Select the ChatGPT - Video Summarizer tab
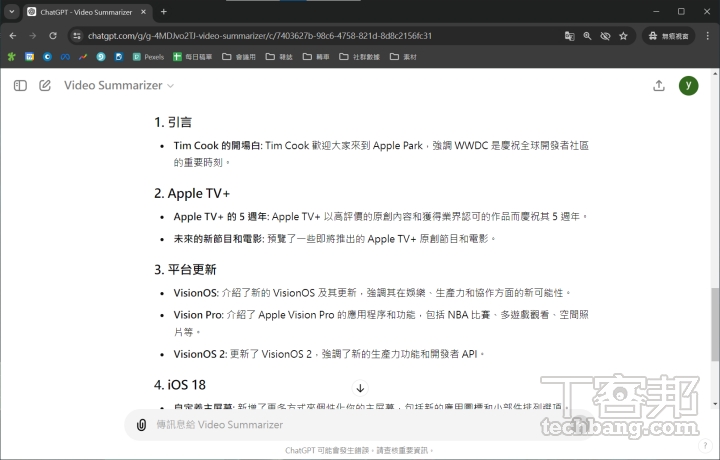The width and height of the screenshot is (720, 460). pyautogui.click(x=86, y=12)
